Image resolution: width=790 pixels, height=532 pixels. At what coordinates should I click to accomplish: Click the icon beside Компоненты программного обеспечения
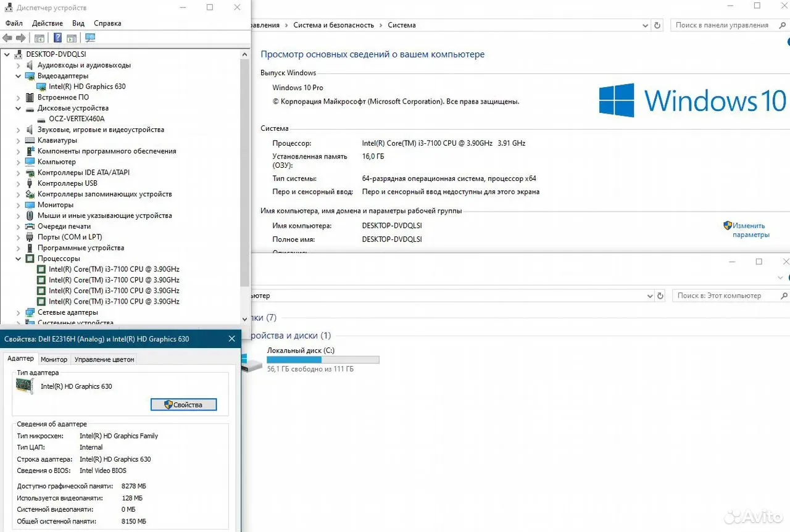click(x=30, y=151)
